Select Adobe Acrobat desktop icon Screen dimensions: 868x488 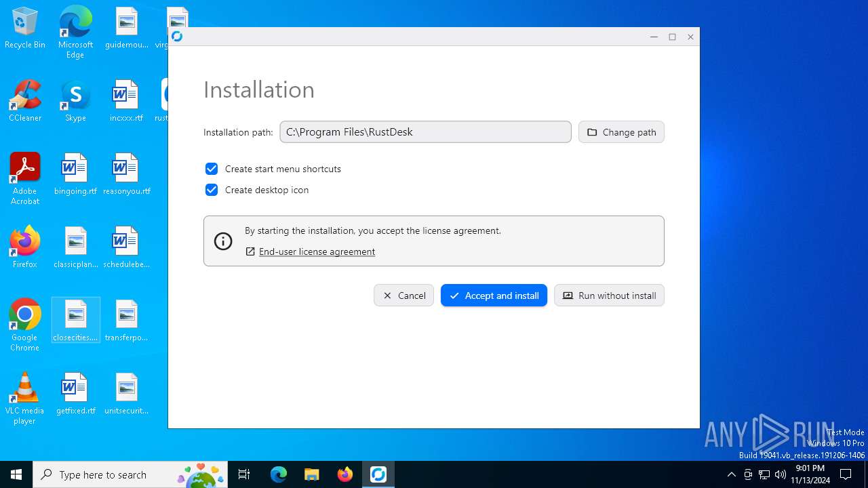pyautogui.click(x=25, y=179)
